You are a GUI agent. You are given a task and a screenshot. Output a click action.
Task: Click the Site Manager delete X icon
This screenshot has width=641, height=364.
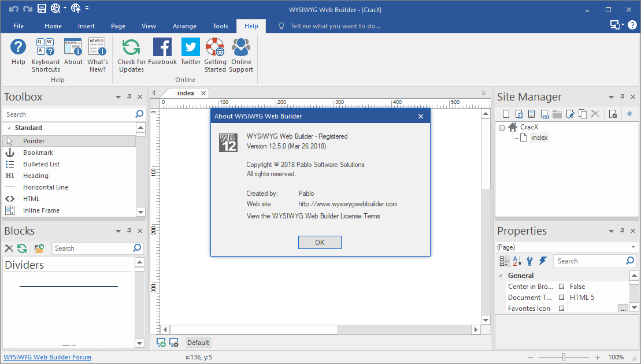[x=595, y=114]
